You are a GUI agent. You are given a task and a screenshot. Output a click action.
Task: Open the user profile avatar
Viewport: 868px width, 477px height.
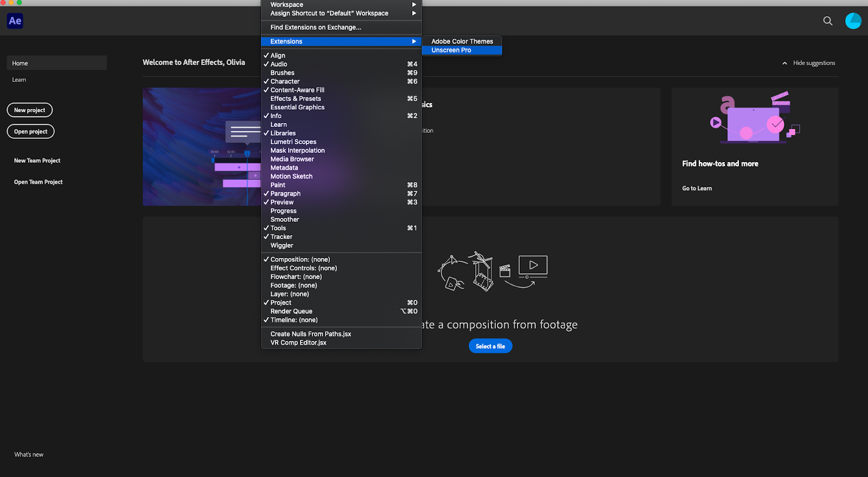point(853,21)
